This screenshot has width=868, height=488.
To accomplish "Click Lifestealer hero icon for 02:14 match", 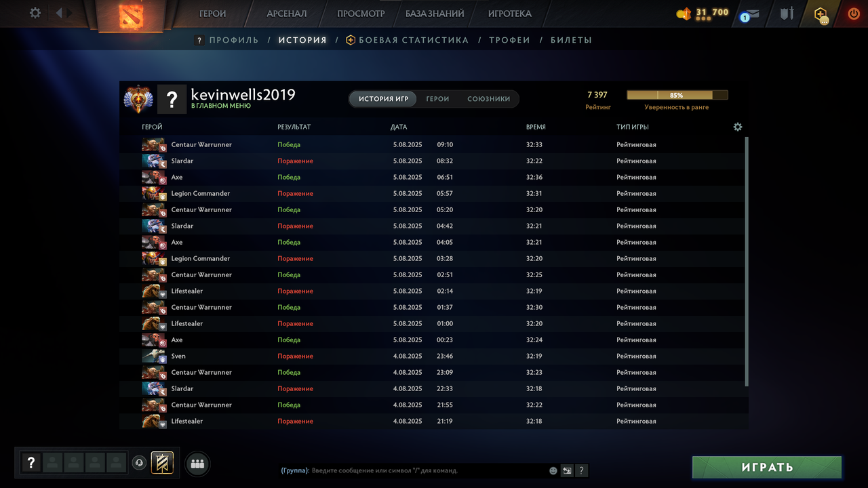I will pos(154,291).
